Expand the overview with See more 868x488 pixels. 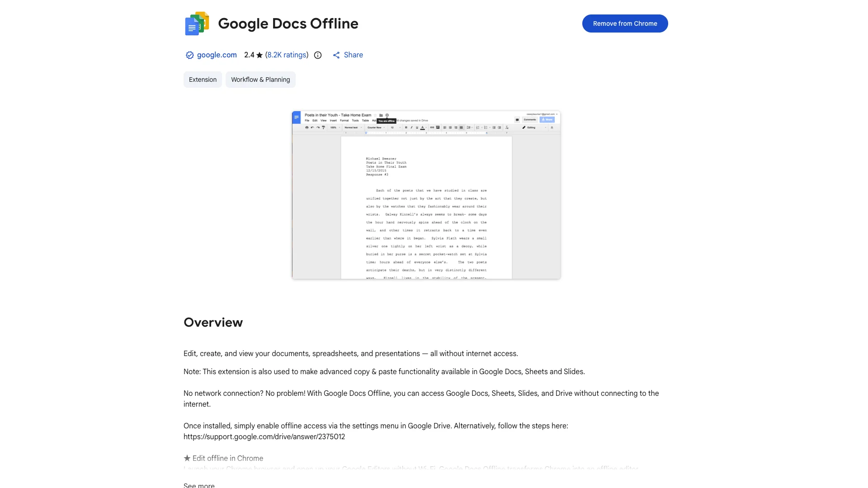[199, 485]
